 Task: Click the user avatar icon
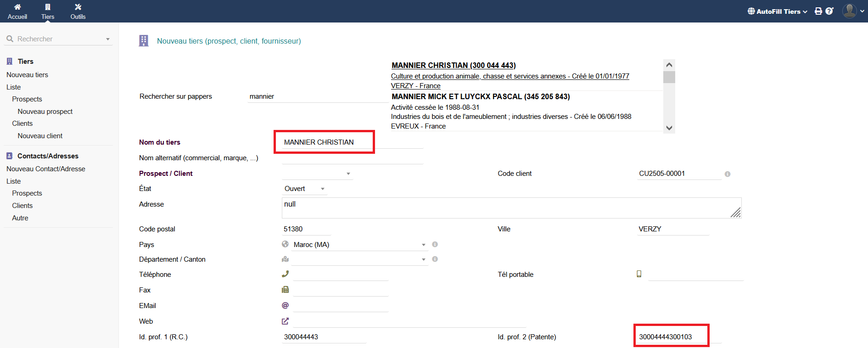(850, 11)
